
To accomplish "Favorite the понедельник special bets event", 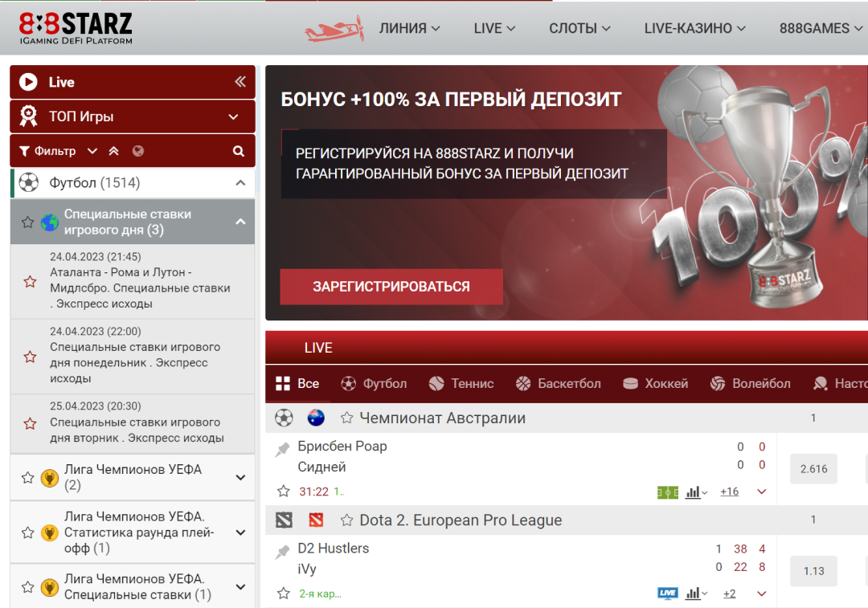I will (x=30, y=357).
